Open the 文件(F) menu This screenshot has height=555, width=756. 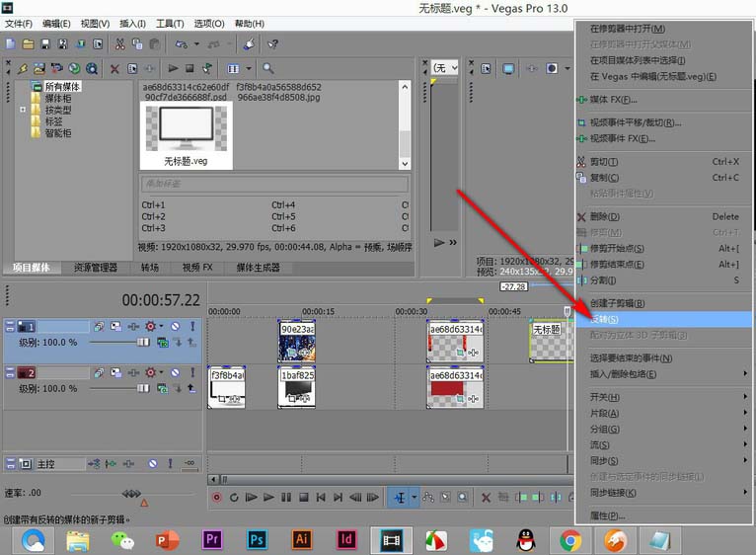click(x=19, y=24)
